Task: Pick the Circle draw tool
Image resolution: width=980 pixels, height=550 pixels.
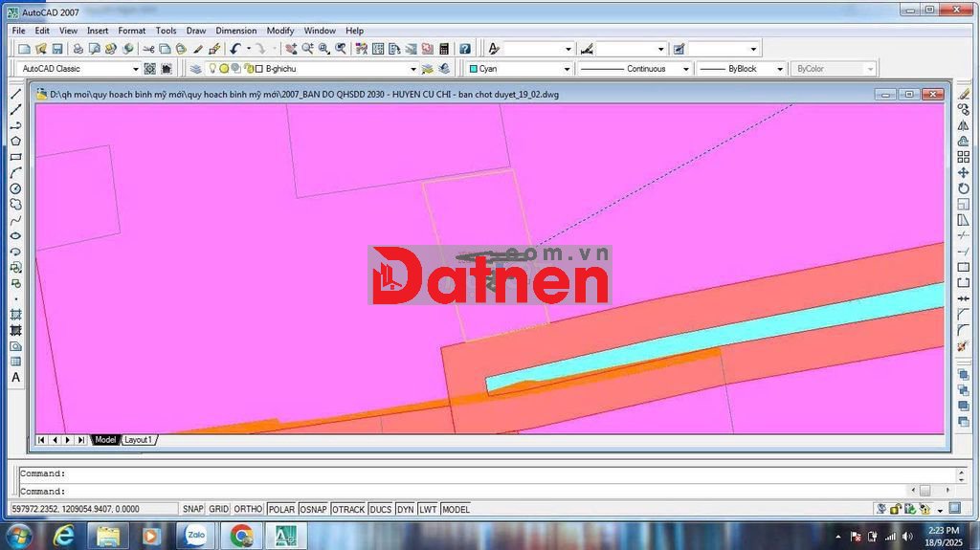Action: click(x=15, y=188)
